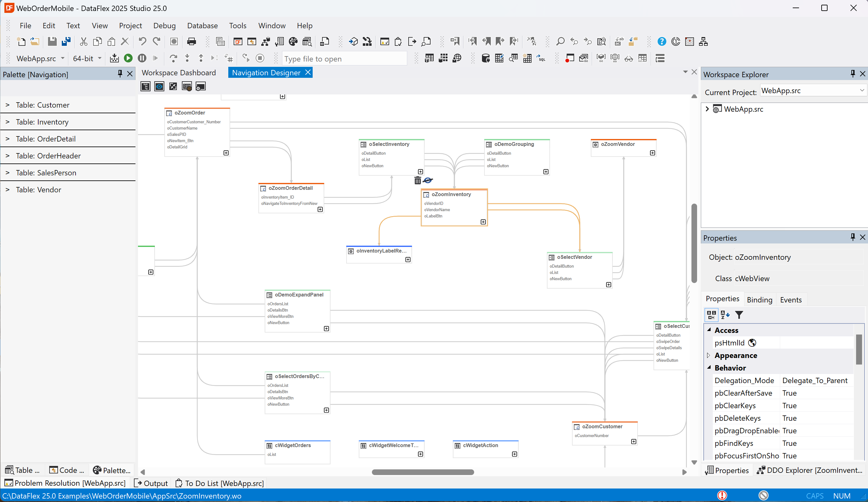Click the Open file folder icon

[35, 42]
